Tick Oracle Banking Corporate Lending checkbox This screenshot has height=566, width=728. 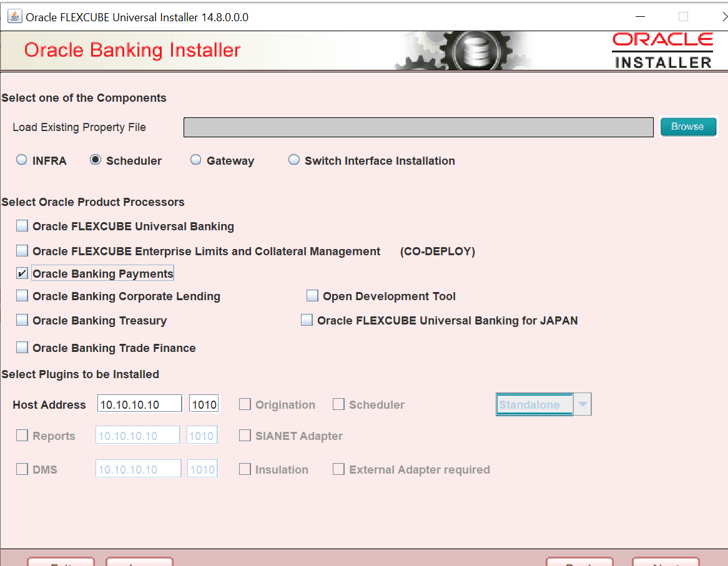tap(22, 296)
